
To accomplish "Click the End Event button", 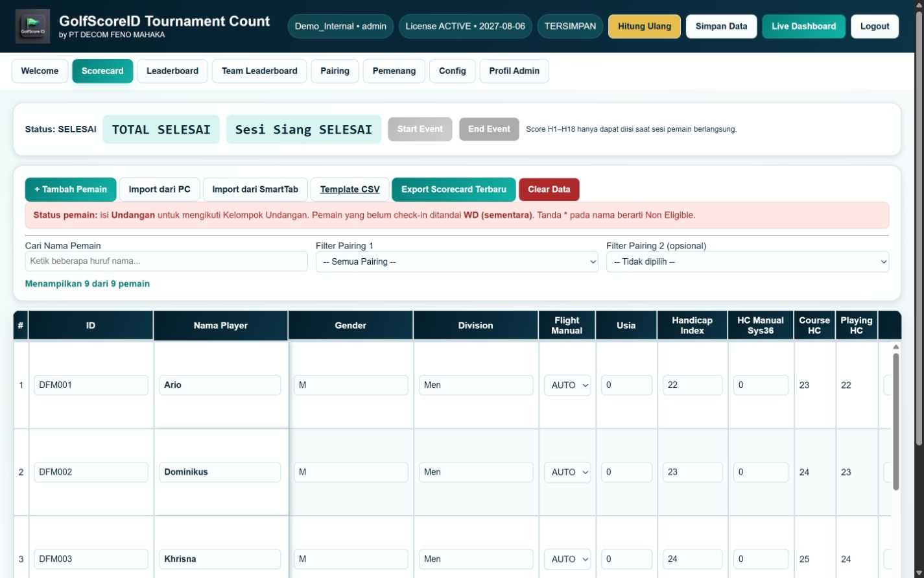I will pos(490,129).
